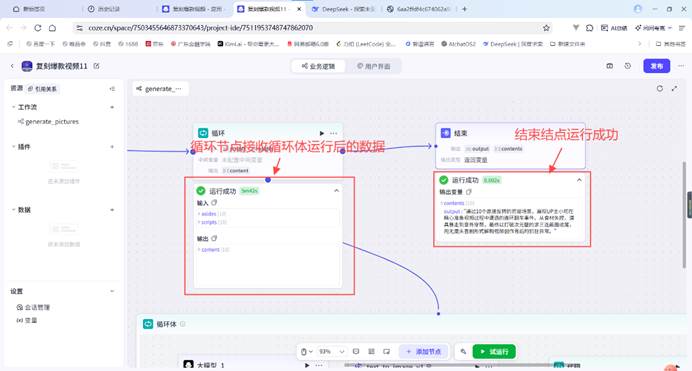Viewport: 692px width, 371px height.
Task: Open a new browser tab with the plus
Action: [464, 9]
